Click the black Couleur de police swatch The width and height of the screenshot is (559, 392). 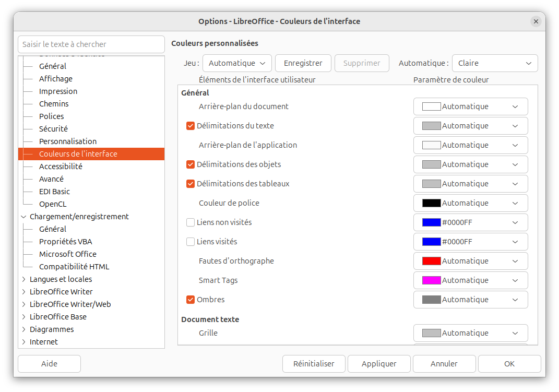431,203
